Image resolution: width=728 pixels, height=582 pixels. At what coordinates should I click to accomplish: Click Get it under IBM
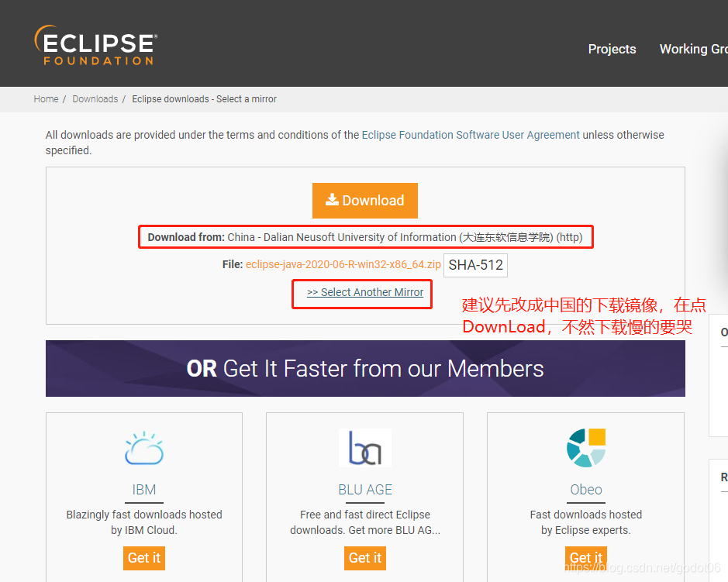(x=144, y=558)
